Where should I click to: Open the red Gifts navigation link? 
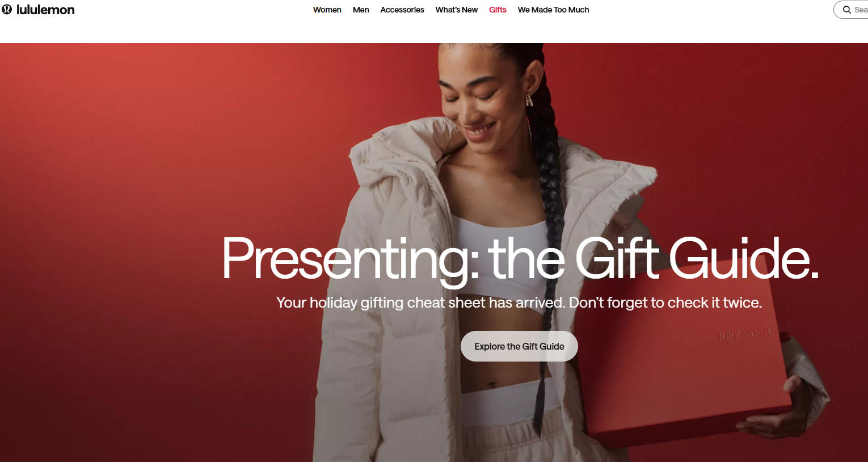point(498,10)
